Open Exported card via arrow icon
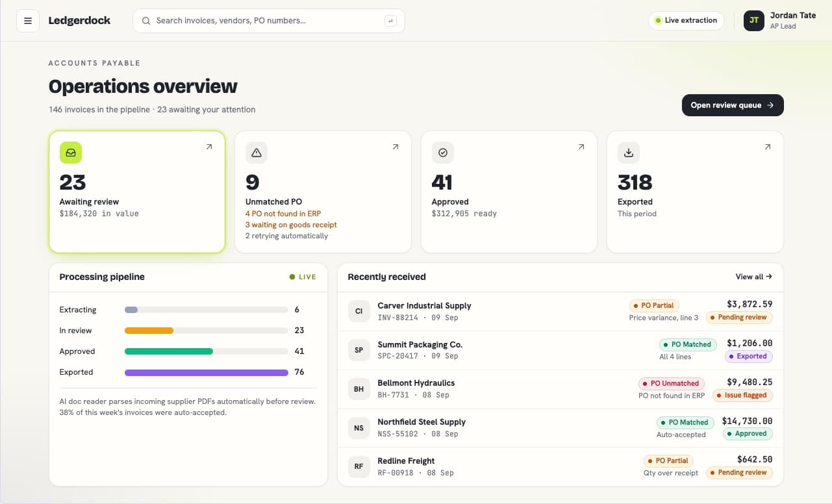832x504 pixels. pos(768,147)
